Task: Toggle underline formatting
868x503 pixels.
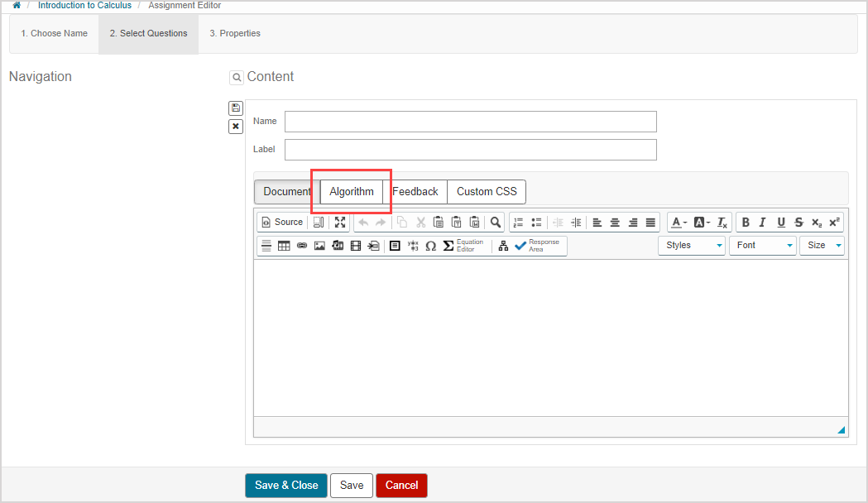Action: tap(780, 222)
